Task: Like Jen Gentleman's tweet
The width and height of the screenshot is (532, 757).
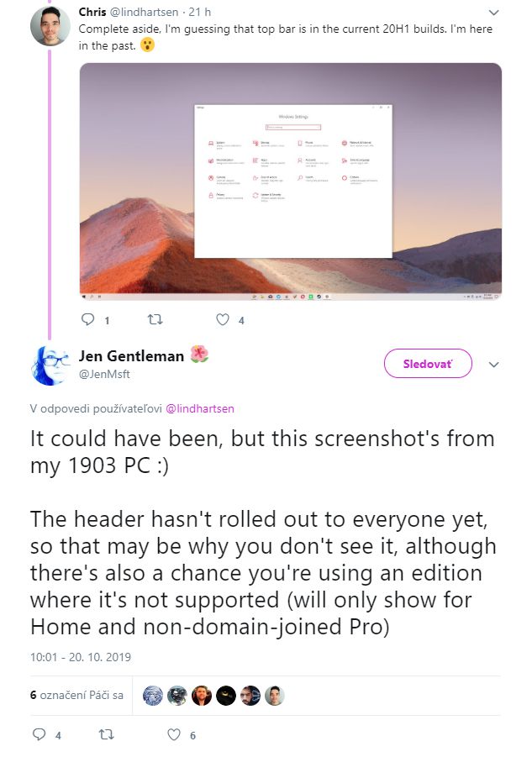Action: coord(174,734)
